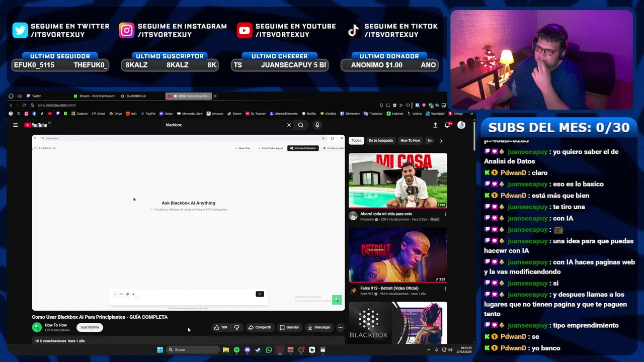The height and width of the screenshot is (362, 644).
Task: Open the Bitwarden bookmark
Action: pyautogui.click(x=350, y=114)
